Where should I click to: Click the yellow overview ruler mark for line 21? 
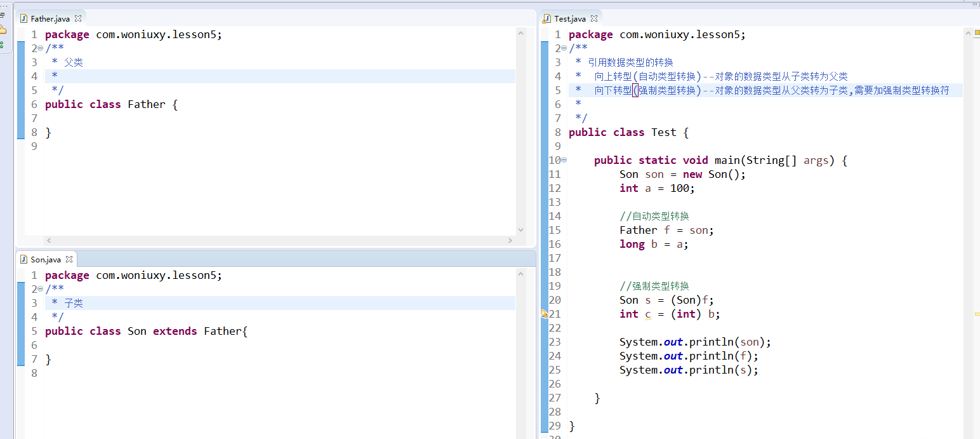(x=977, y=314)
